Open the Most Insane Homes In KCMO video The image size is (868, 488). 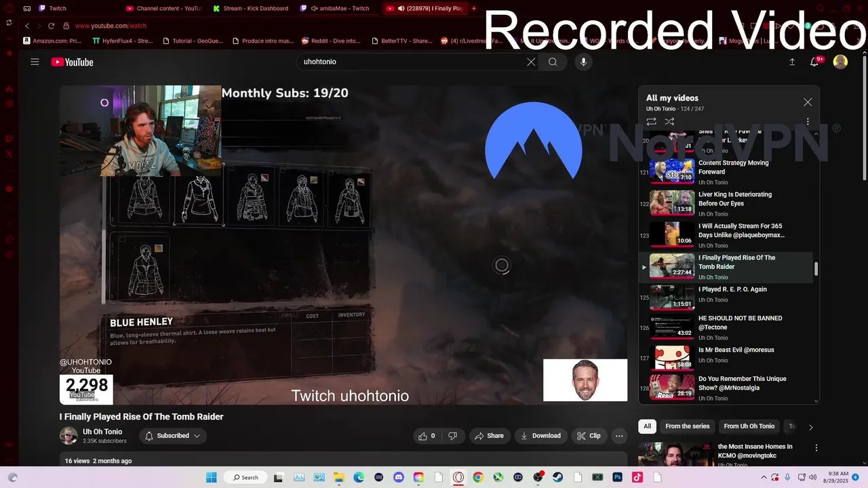pos(755,451)
